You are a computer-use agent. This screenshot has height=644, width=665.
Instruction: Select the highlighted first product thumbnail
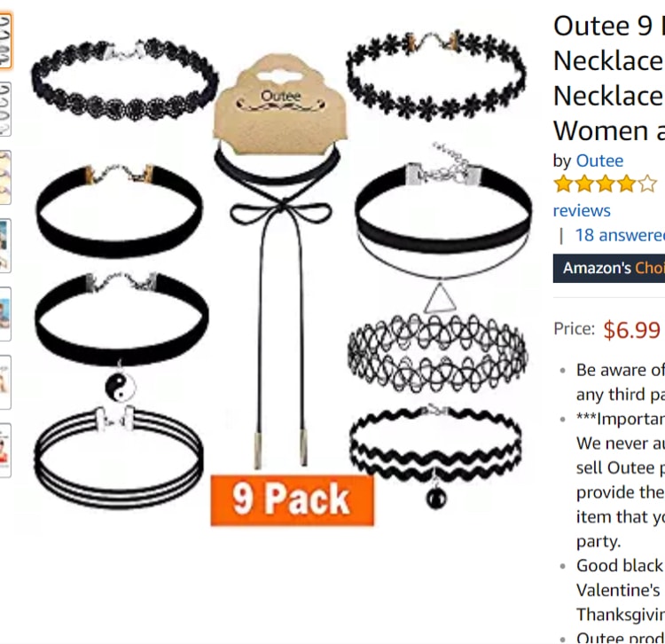5,41
